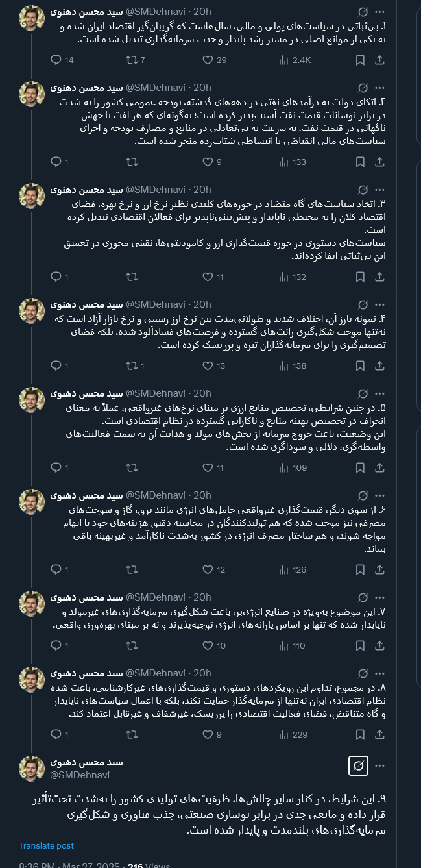Like the post with 13 likes

tap(208, 366)
